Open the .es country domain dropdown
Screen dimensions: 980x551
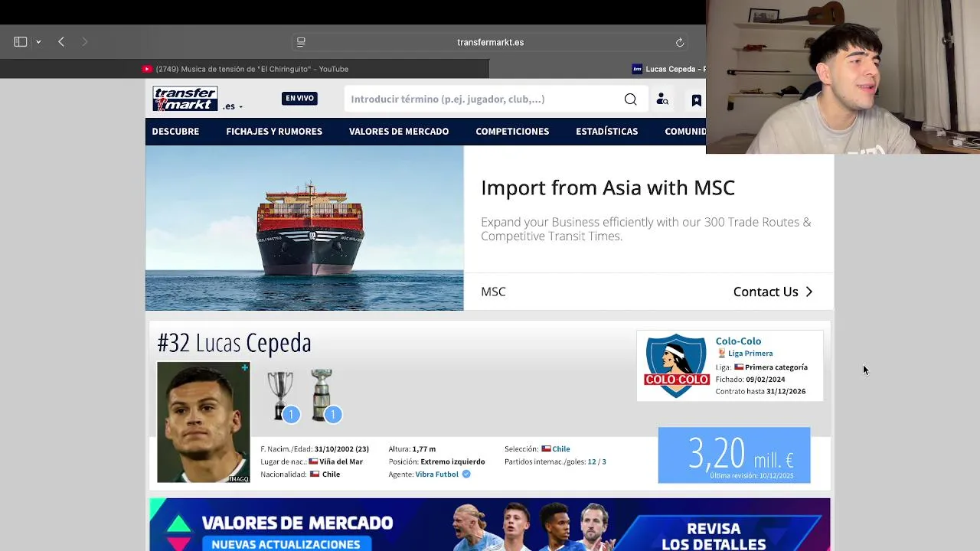[233, 106]
